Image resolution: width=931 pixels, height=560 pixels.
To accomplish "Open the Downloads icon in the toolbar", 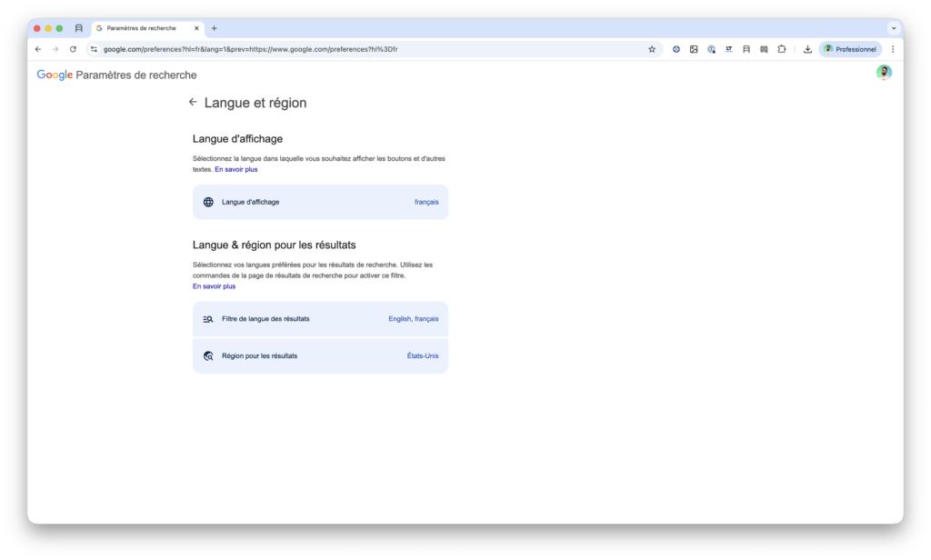I will (806, 49).
